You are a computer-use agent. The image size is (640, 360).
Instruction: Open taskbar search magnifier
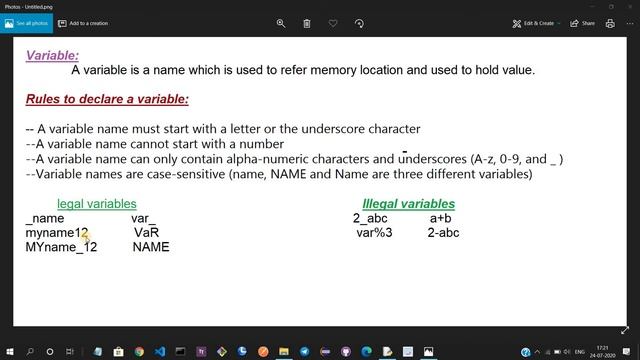coord(30,351)
